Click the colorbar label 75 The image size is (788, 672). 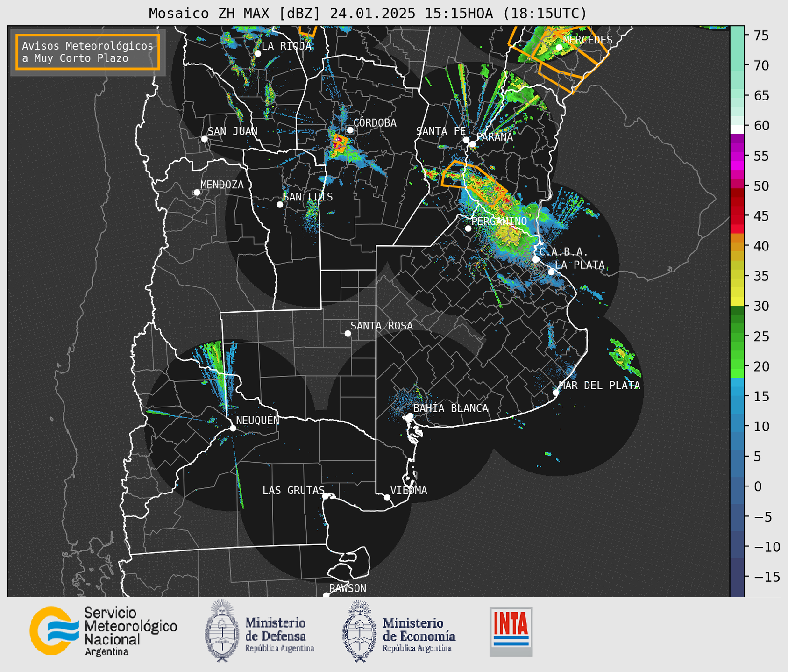click(x=761, y=36)
